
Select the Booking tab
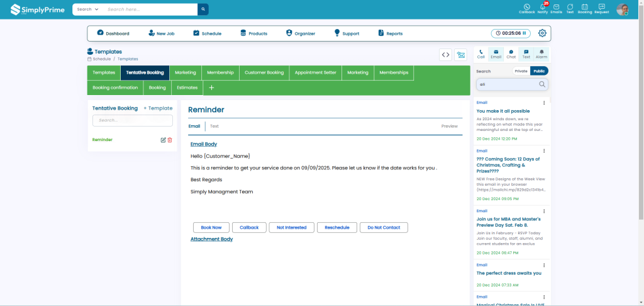tap(157, 88)
